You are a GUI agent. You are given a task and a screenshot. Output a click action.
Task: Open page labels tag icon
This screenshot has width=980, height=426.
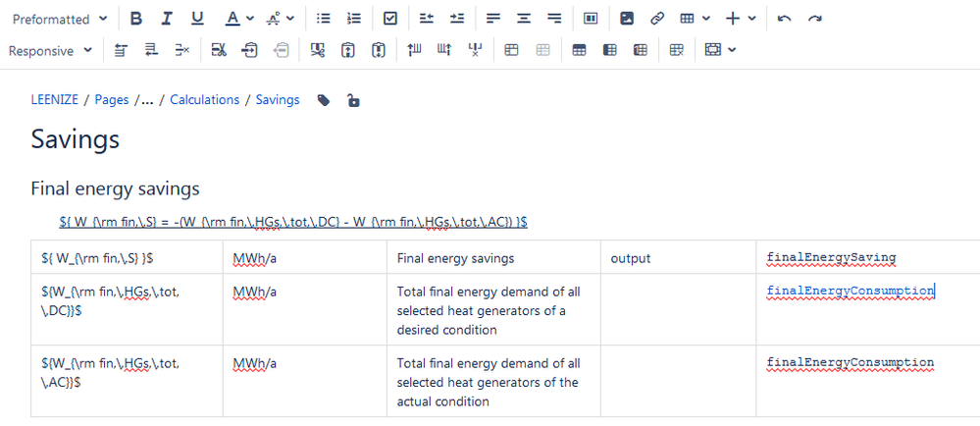324,100
